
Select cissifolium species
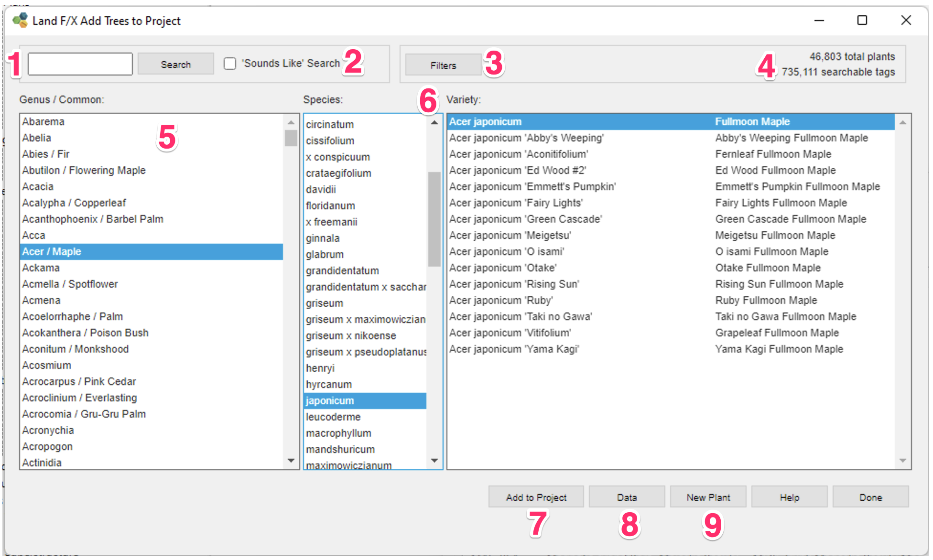tap(365, 141)
